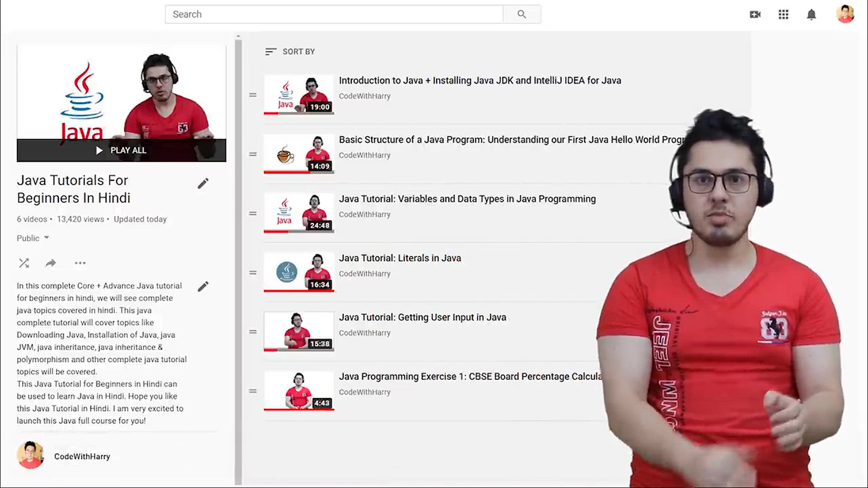Image resolution: width=868 pixels, height=488 pixels.
Task: Edit the playlist title pencil icon
Action: pyautogui.click(x=203, y=183)
